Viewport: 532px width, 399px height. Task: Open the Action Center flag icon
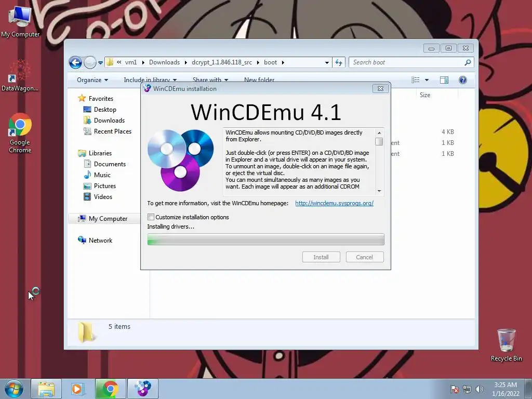(454, 389)
